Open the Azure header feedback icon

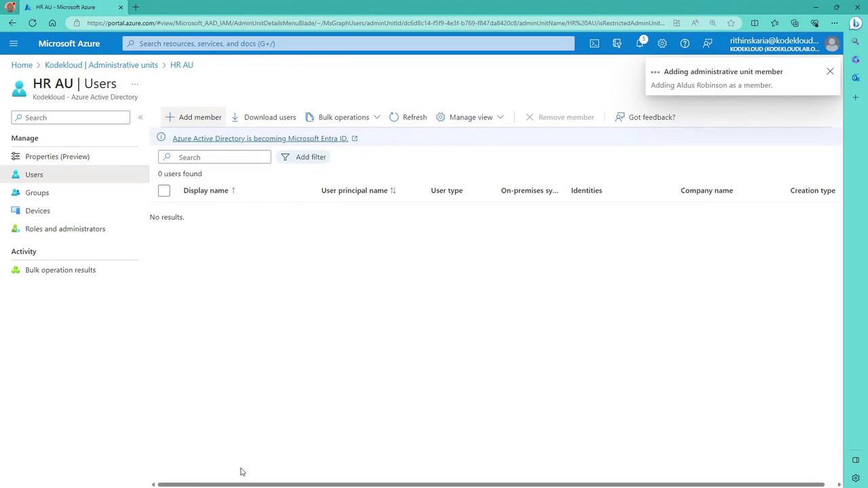click(707, 43)
